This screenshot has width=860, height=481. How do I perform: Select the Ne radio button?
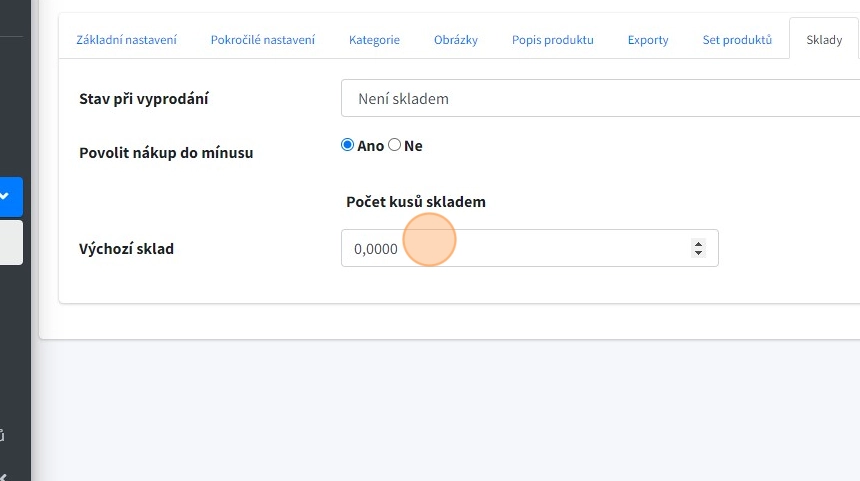pyautogui.click(x=394, y=145)
